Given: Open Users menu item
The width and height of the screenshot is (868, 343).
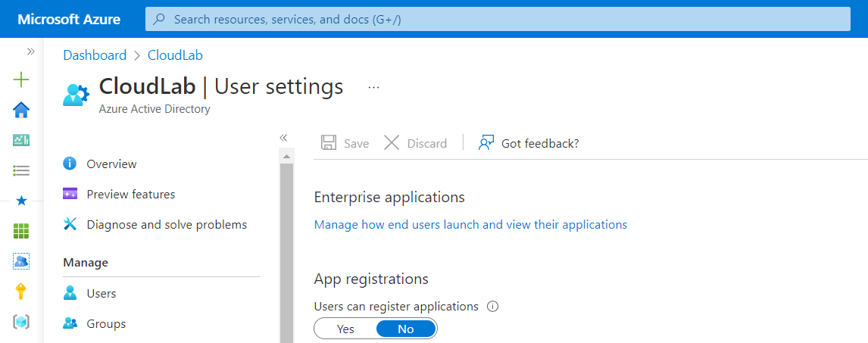Looking at the screenshot, I should click(101, 293).
